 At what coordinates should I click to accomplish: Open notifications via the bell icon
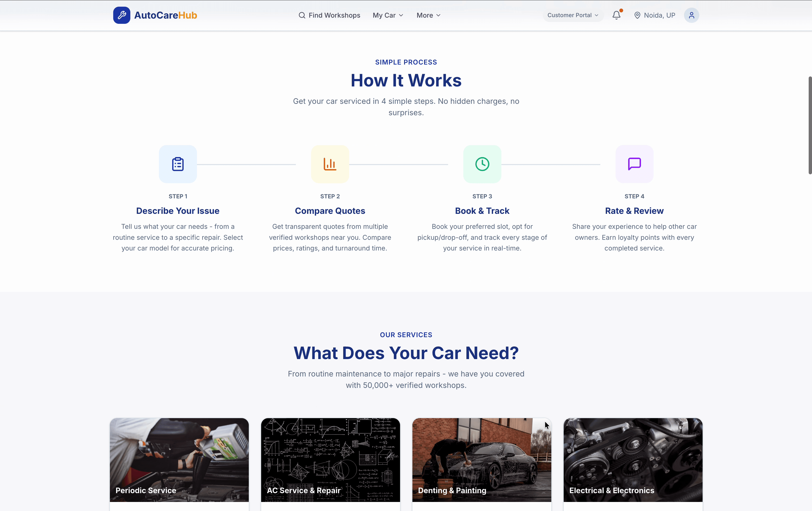coord(616,15)
